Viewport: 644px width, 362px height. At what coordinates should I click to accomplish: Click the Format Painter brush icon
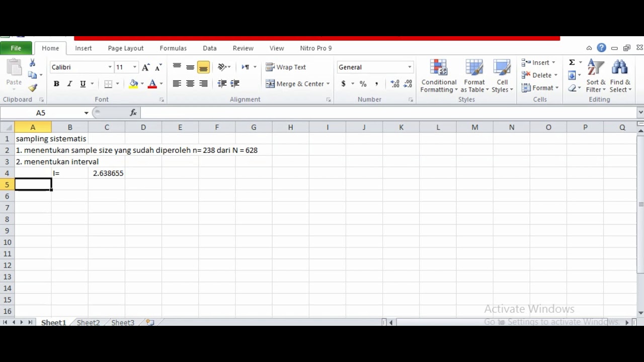(x=33, y=87)
